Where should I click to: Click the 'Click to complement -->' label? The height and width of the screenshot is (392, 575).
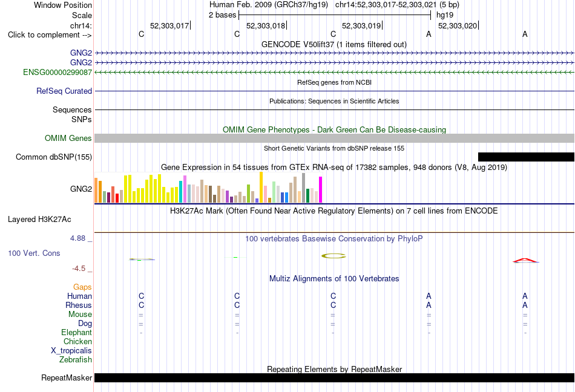[50, 35]
